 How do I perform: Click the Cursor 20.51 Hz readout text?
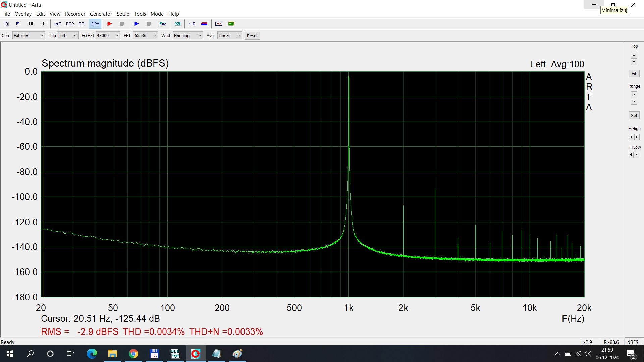(x=100, y=319)
